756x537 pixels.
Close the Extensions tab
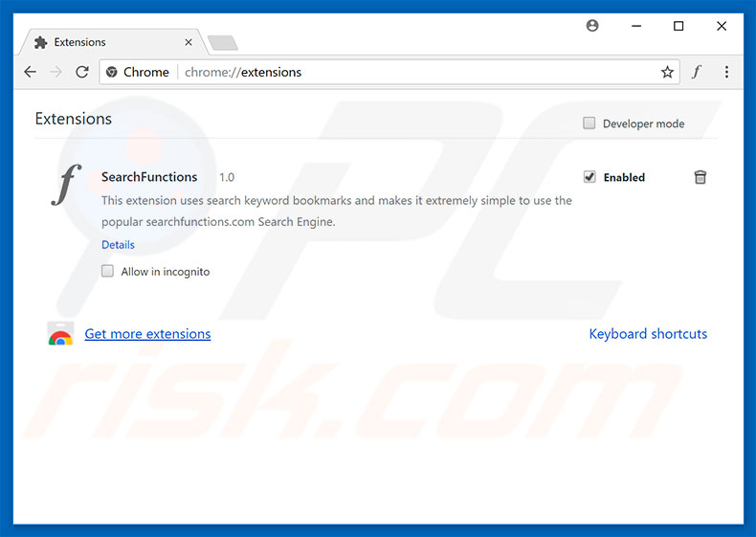(189, 42)
